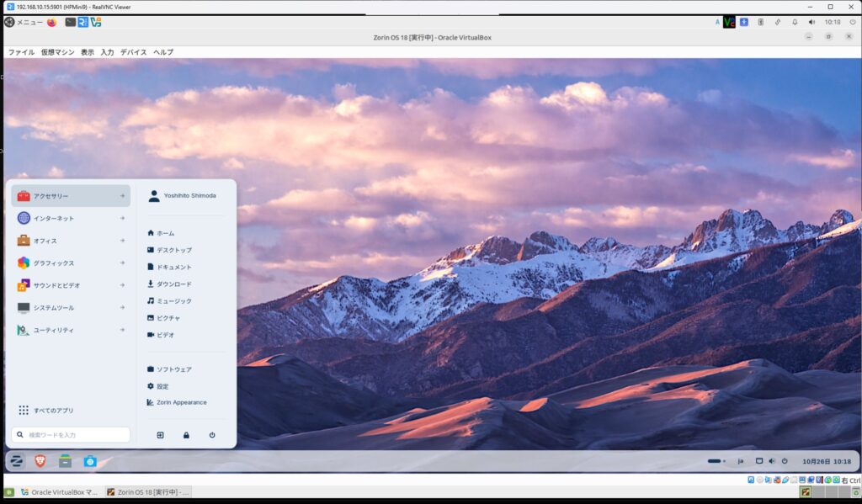862x504 pixels.
Task: Expand the インターネット category
Action: pyautogui.click(x=71, y=219)
